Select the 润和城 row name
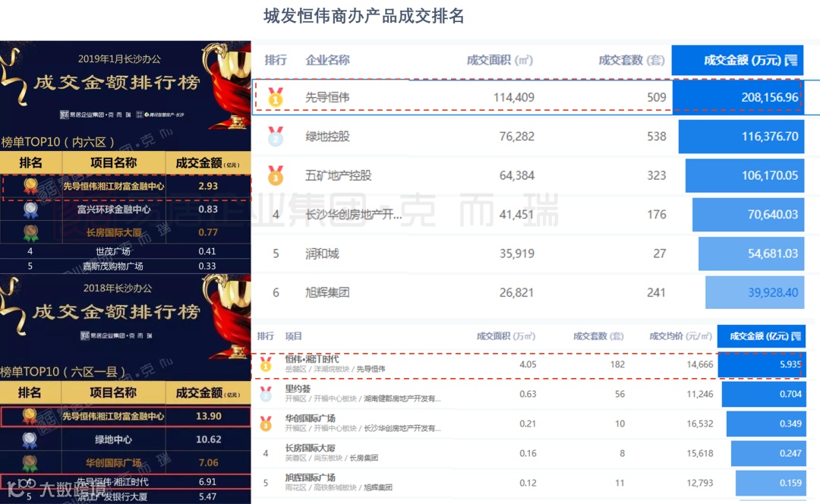 pyautogui.click(x=322, y=254)
